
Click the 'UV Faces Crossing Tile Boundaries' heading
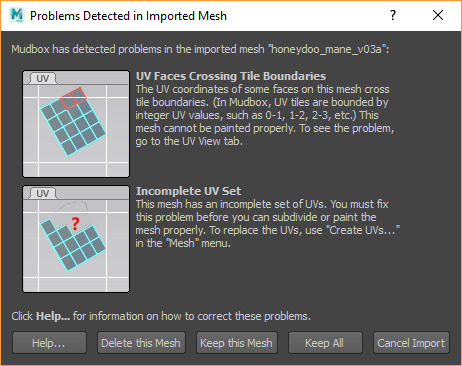click(x=231, y=76)
